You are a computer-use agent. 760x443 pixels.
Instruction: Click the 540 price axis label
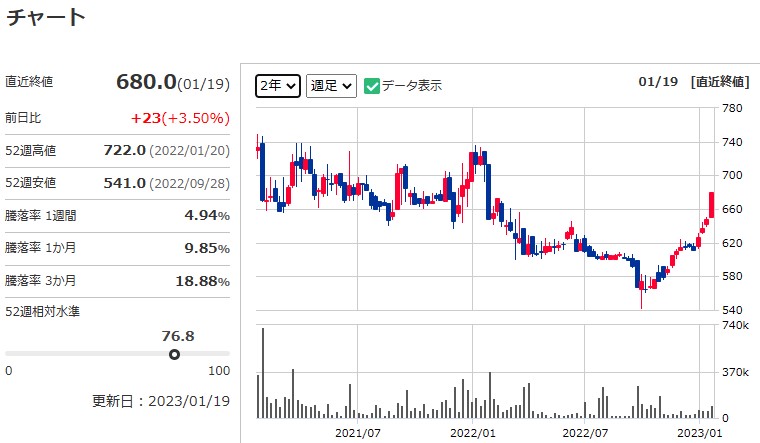(732, 310)
